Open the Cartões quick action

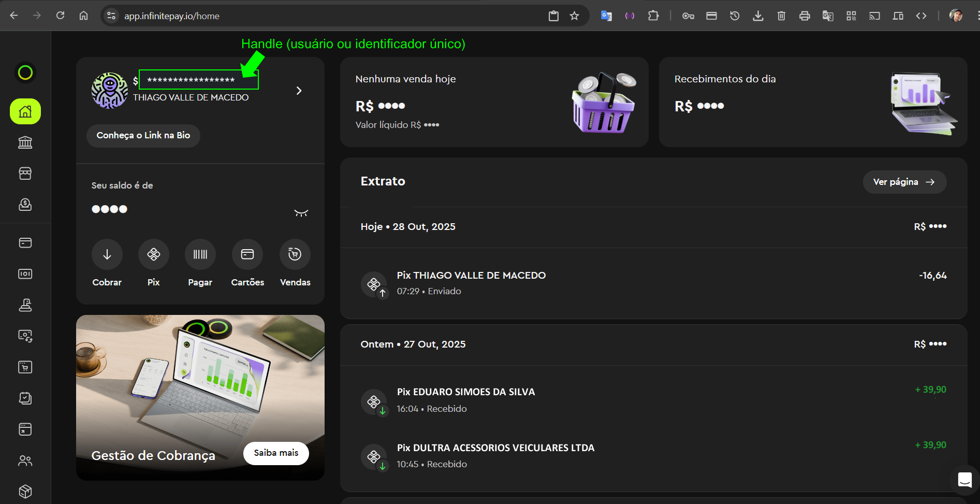coord(247,254)
